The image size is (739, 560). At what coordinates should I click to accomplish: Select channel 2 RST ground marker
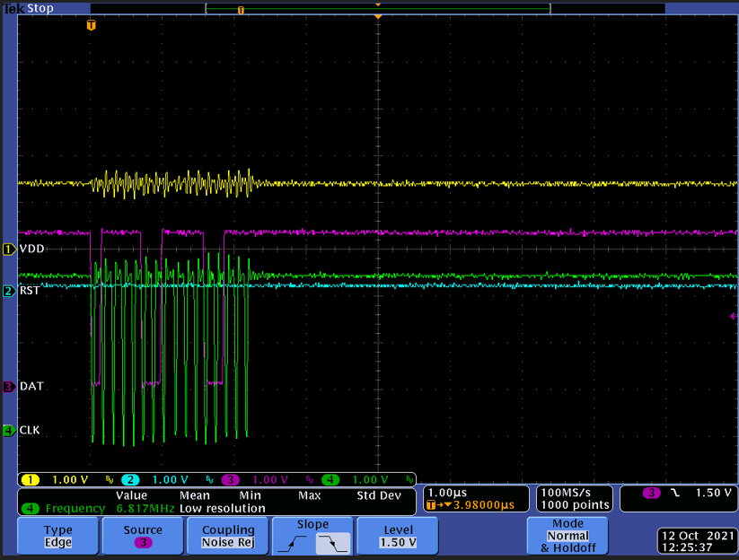[9, 291]
